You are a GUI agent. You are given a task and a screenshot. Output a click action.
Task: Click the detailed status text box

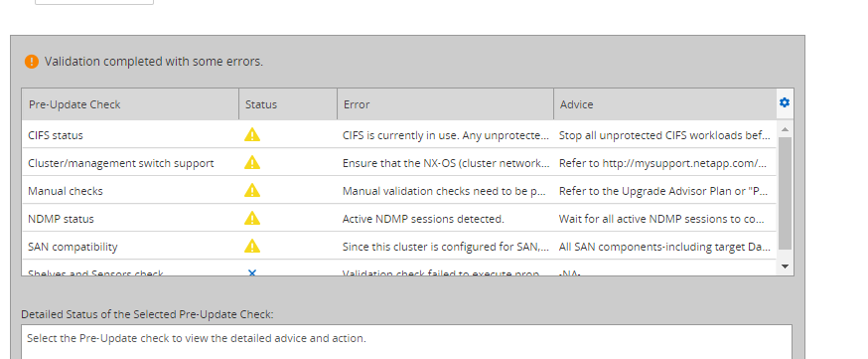coord(406,342)
